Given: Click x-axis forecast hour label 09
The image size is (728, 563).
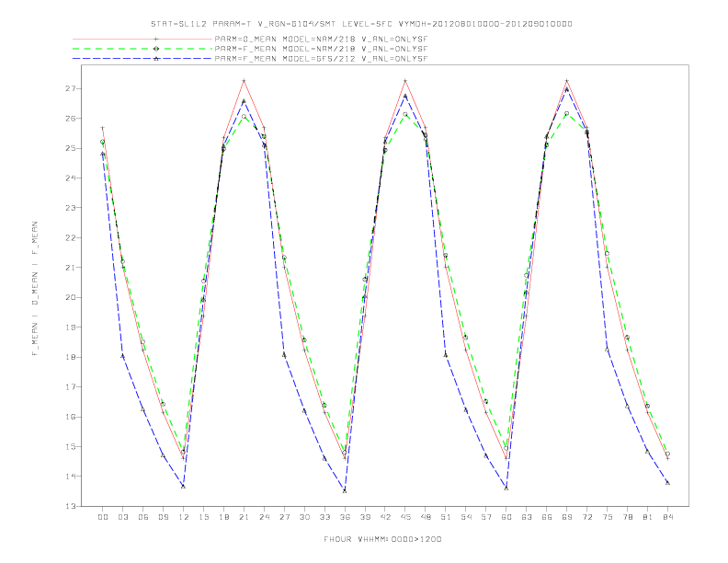Looking at the screenshot, I should point(163,517).
